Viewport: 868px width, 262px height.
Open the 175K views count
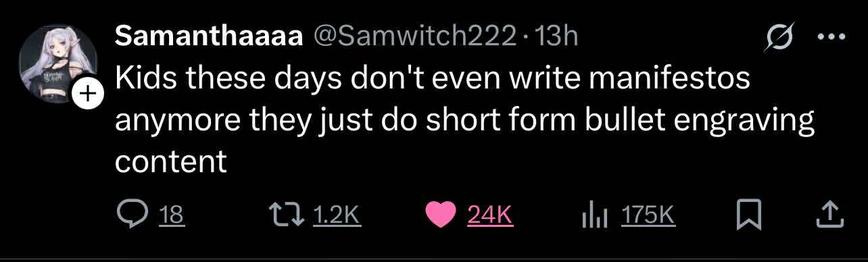pyautogui.click(x=648, y=215)
